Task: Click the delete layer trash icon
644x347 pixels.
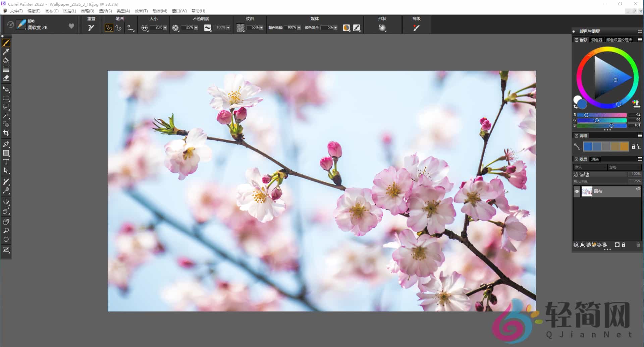Action: (x=639, y=245)
